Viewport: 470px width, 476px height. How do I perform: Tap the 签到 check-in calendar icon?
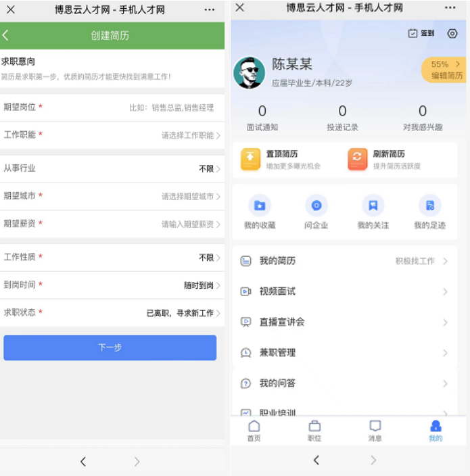pos(413,33)
